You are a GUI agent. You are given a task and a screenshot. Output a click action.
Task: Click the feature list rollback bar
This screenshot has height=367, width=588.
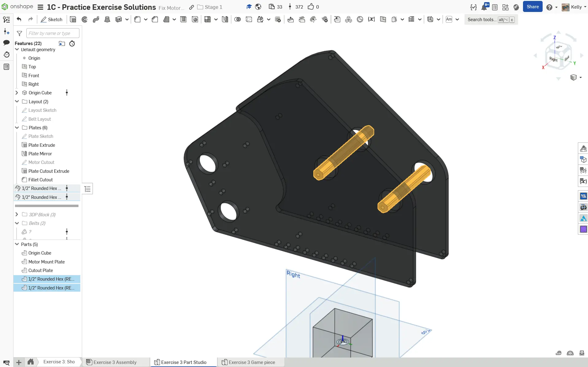click(47, 206)
